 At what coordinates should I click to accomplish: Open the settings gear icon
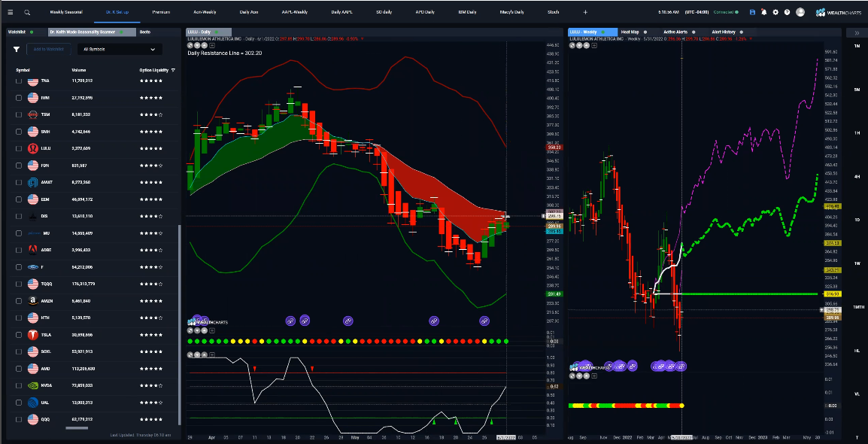[x=775, y=11]
